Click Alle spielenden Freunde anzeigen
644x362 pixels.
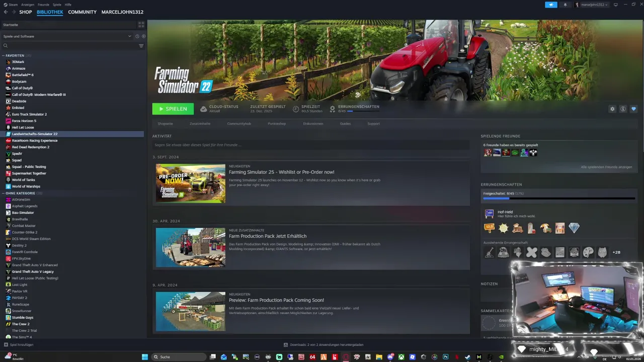click(606, 167)
